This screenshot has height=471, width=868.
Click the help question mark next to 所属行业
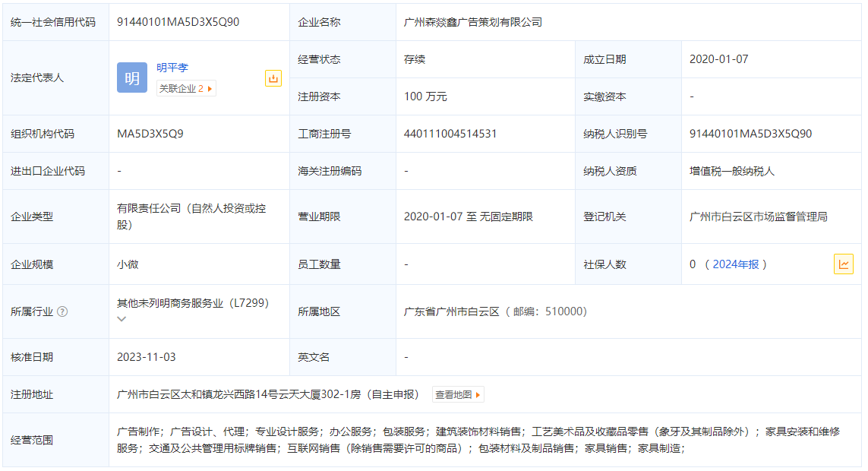tap(62, 311)
